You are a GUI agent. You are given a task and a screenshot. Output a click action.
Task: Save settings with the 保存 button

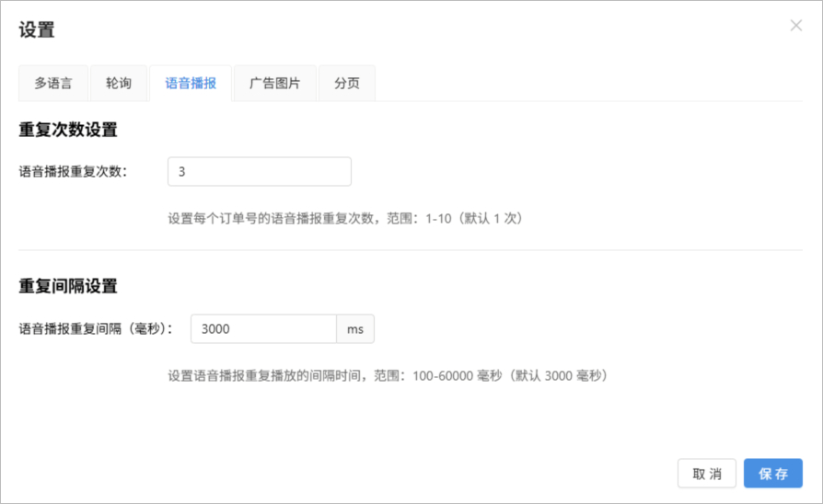click(x=772, y=473)
